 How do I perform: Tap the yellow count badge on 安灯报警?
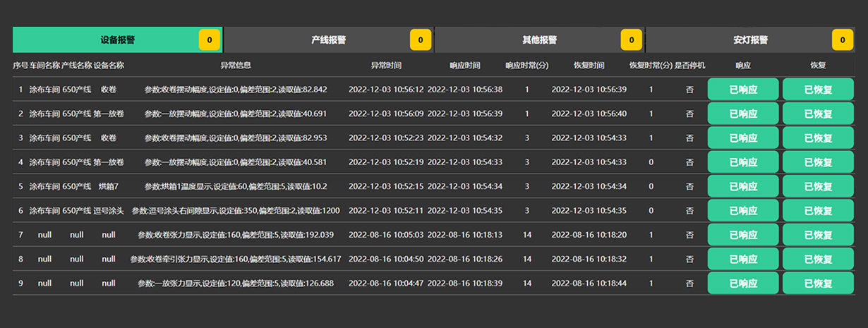click(843, 40)
